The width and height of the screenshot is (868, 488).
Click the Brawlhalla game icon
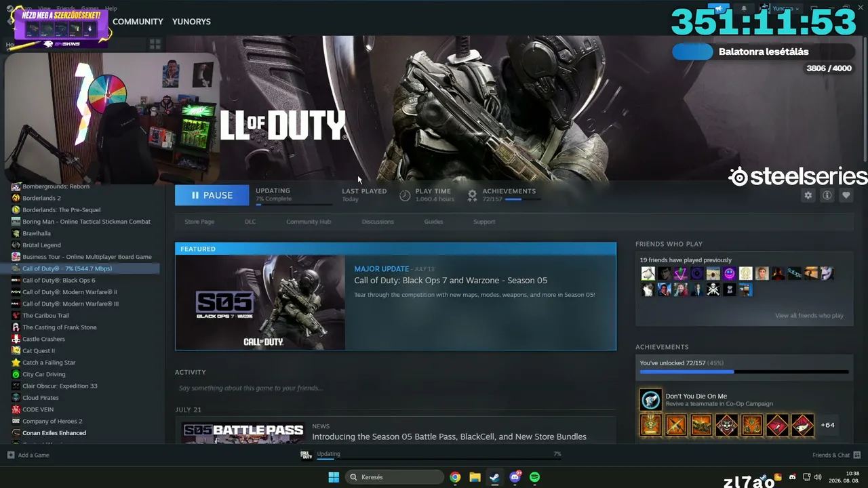click(x=16, y=233)
